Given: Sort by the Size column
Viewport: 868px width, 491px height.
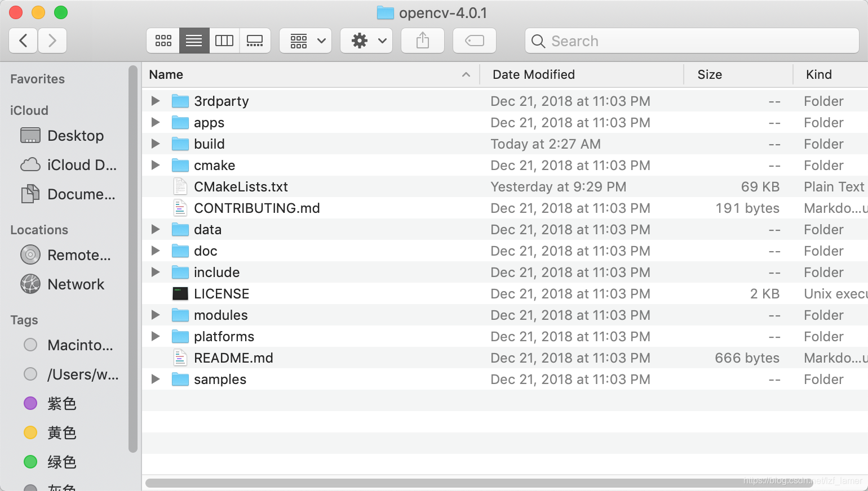Looking at the screenshot, I should pyautogui.click(x=738, y=74).
